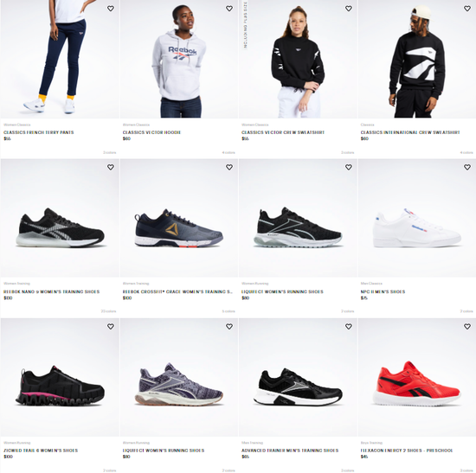Screen dimensions: 476x473
Task: Open Flexagon Energy 2 Shoes Preschool link
Action: click(x=407, y=451)
